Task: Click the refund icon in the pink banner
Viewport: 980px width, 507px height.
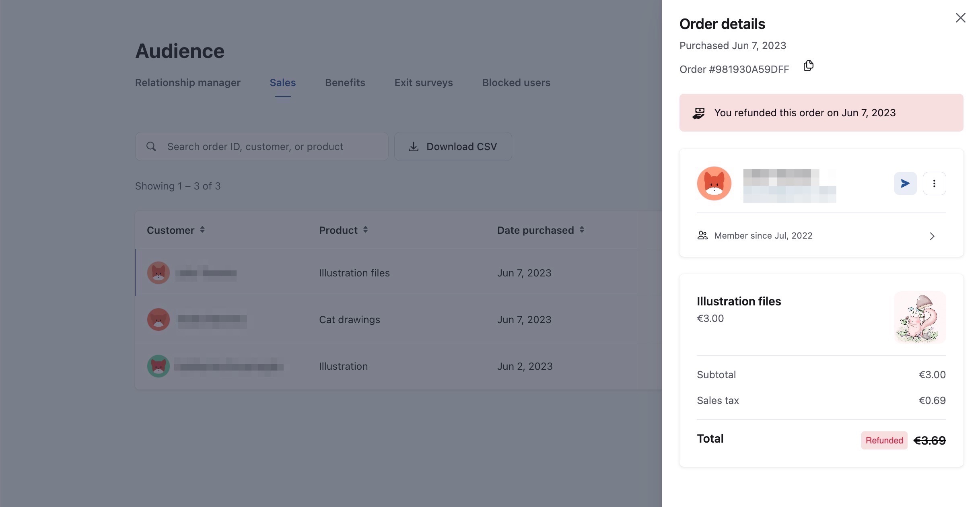Action: (x=699, y=113)
